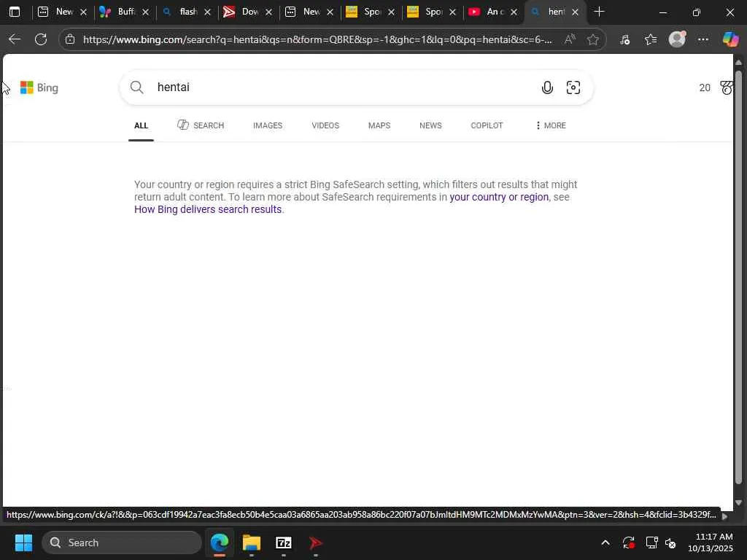Screen dimensions: 747x560
Task: Open the Copilot sidebar icon
Action: [730, 39]
